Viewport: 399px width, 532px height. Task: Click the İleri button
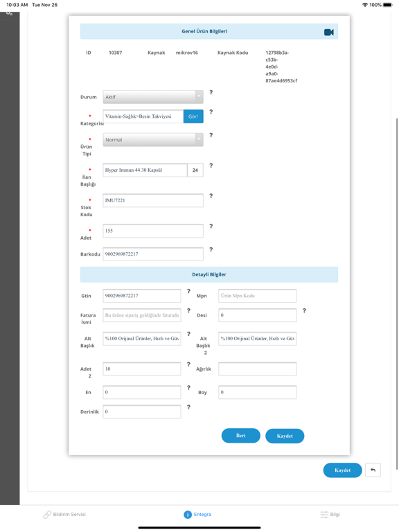pyautogui.click(x=241, y=436)
